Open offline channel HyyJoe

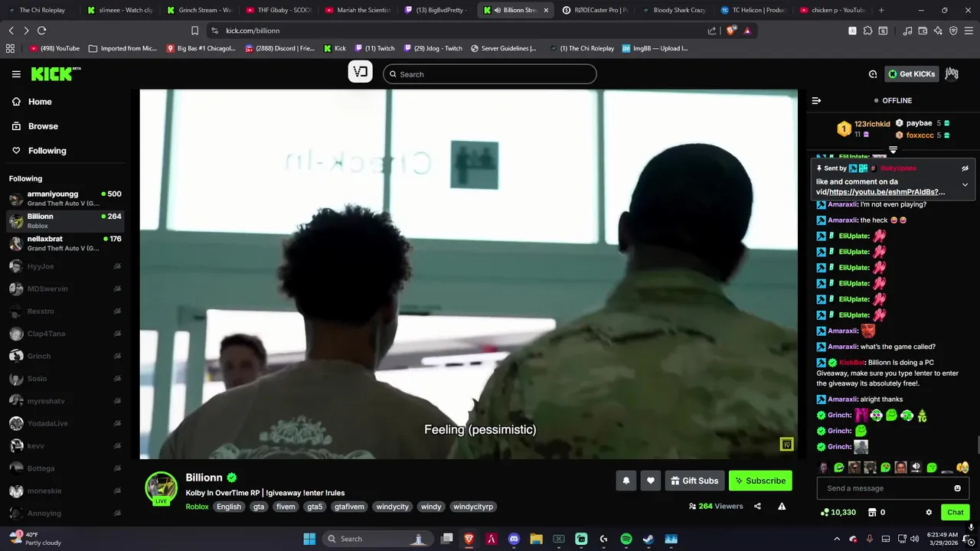click(x=65, y=266)
